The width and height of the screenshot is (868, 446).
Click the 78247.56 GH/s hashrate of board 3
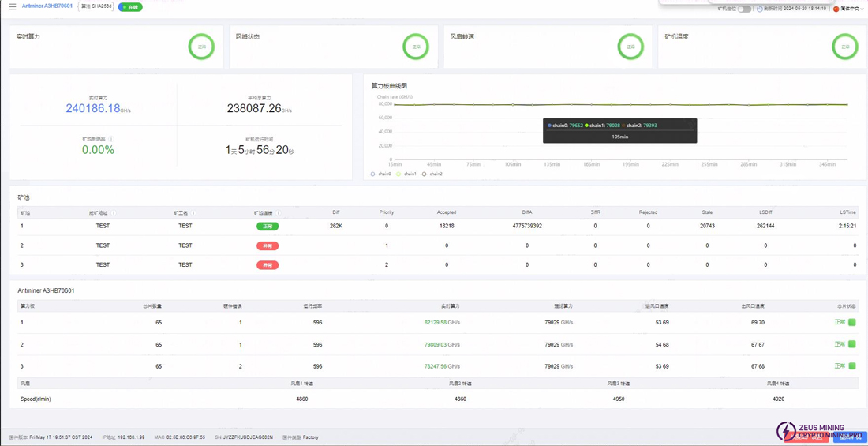tap(442, 366)
